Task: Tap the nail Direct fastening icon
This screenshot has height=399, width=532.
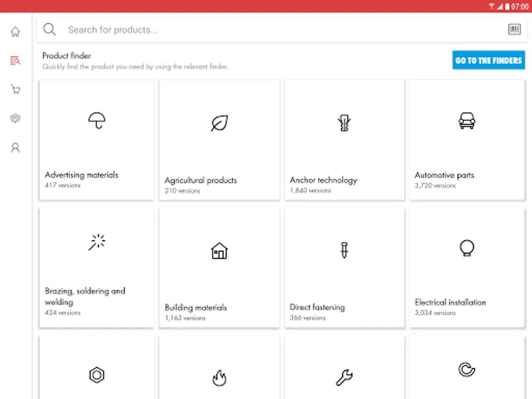Action: click(x=344, y=250)
